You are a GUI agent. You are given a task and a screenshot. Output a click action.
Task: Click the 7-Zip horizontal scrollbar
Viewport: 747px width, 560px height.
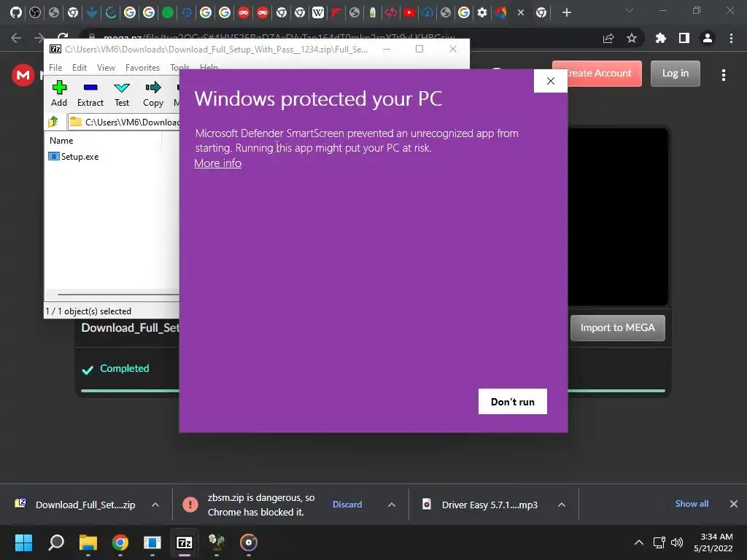coord(118,295)
